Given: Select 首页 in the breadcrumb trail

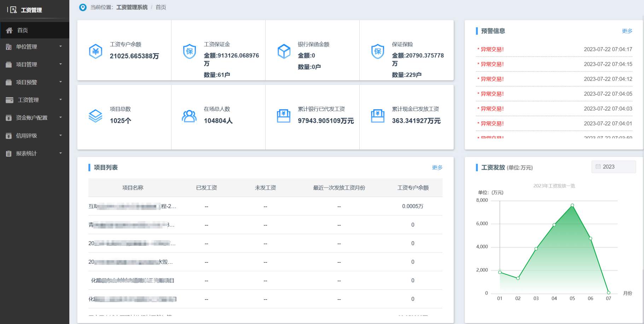Looking at the screenshot, I should pyautogui.click(x=161, y=7).
